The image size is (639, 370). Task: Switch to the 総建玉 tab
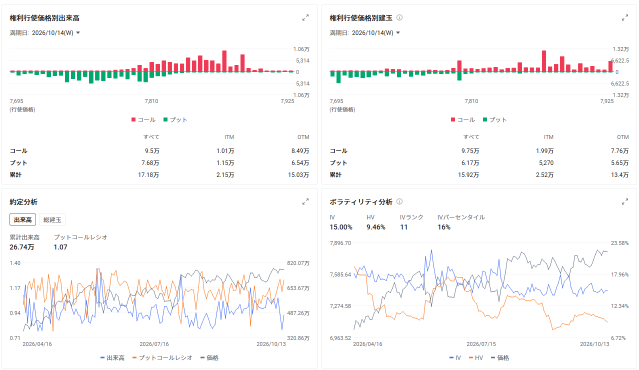[52, 220]
